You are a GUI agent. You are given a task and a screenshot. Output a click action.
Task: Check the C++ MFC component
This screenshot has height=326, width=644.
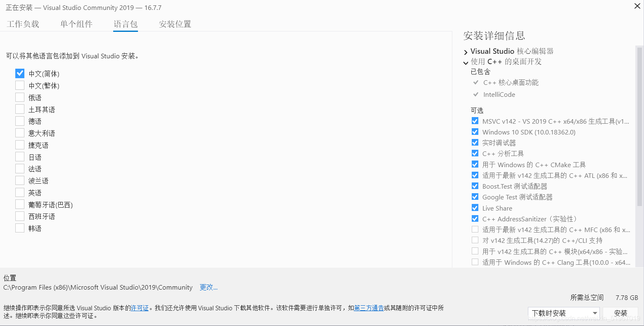pos(475,229)
